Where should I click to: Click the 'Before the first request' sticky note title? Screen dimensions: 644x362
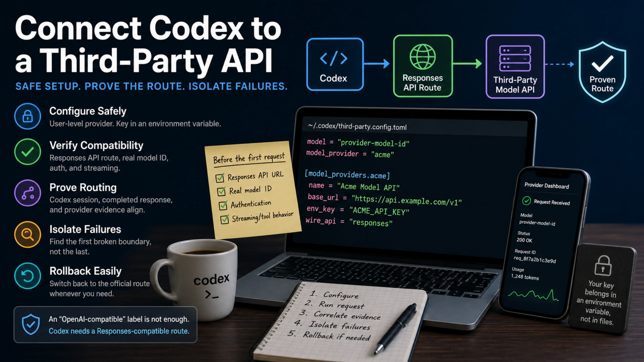pos(249,158)
